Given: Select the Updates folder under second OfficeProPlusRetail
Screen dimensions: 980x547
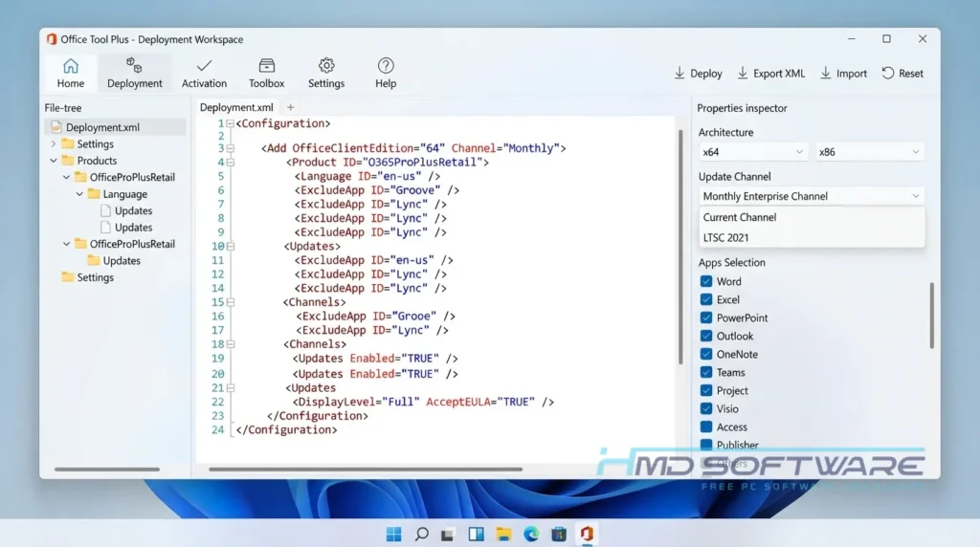Looking at the screenshot, I should 114,260.
